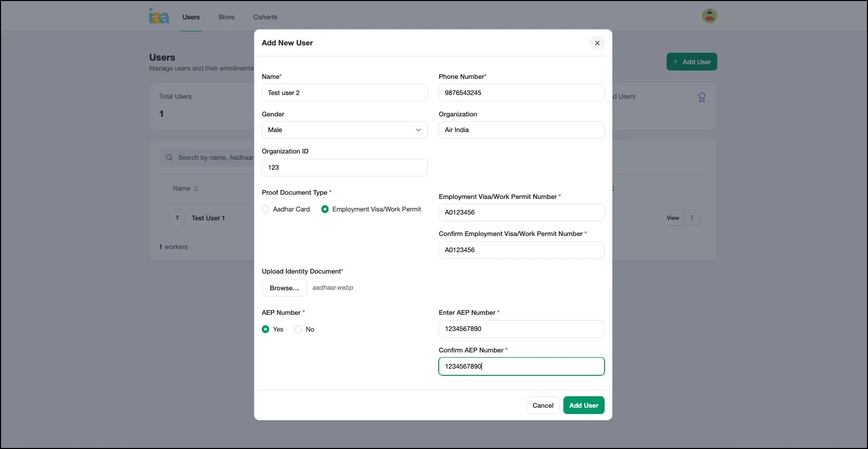Open the Gender dropdown
The width and height of the screenshot is (868, 449).
[344, 130]
